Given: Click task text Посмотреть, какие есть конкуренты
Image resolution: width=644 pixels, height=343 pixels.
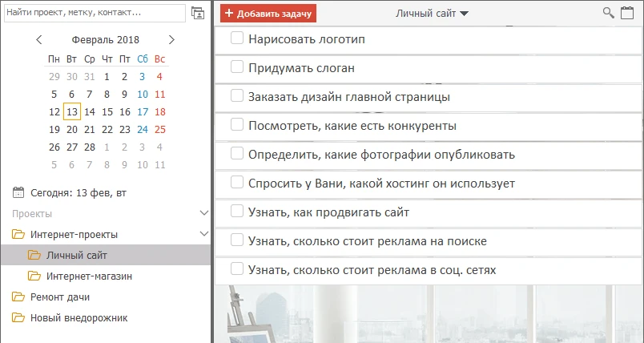Looking at the screenshot, I should 352,126.
